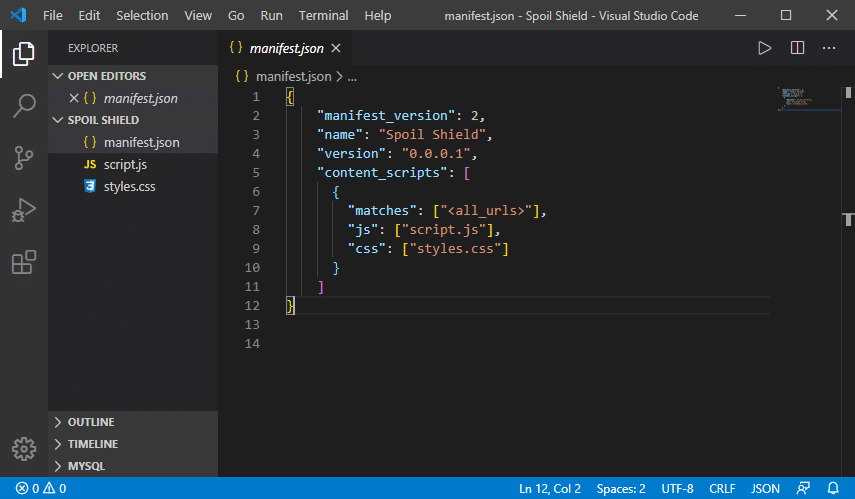Click the EXPLORER panel header title

[x=93, y=48]
